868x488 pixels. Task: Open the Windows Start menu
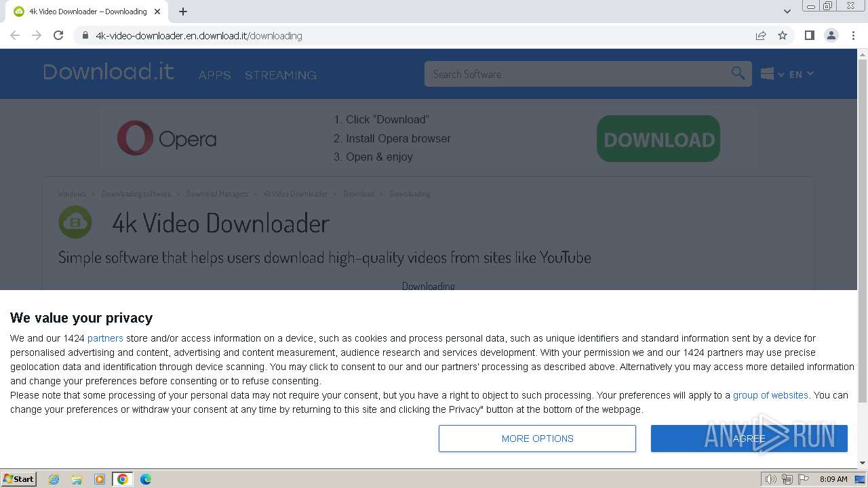(x=19, y=479)
